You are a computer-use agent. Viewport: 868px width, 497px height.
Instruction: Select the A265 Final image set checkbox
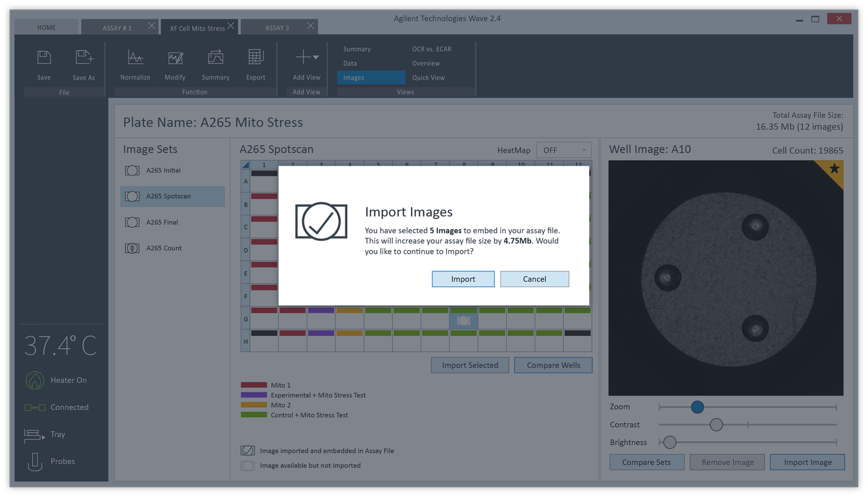(133, 222)
